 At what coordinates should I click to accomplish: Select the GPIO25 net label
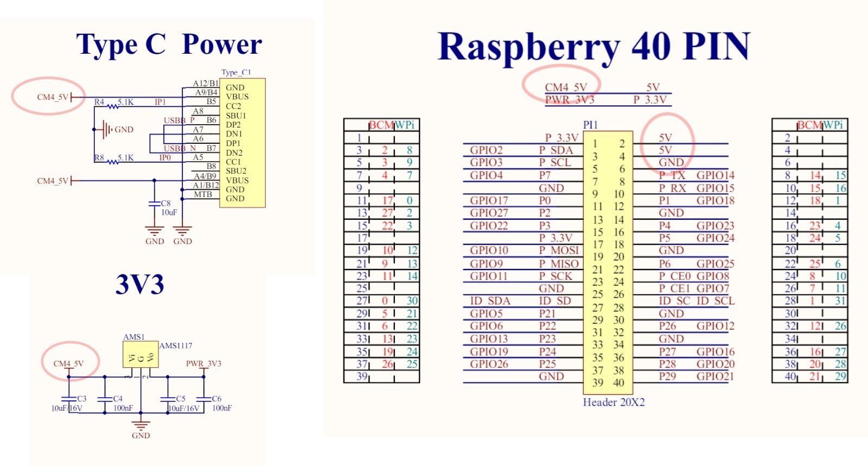(x=716, y=264)
